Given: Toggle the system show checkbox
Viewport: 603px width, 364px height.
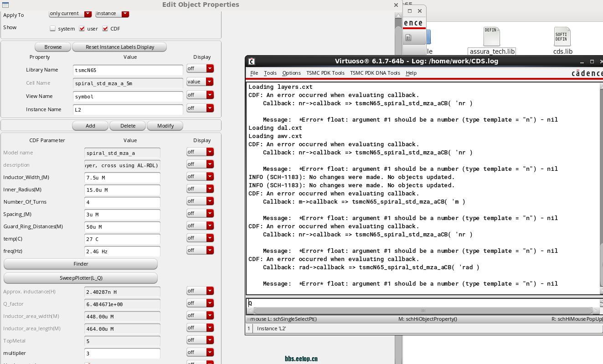Looking at the screenshot, I should 53,28.
